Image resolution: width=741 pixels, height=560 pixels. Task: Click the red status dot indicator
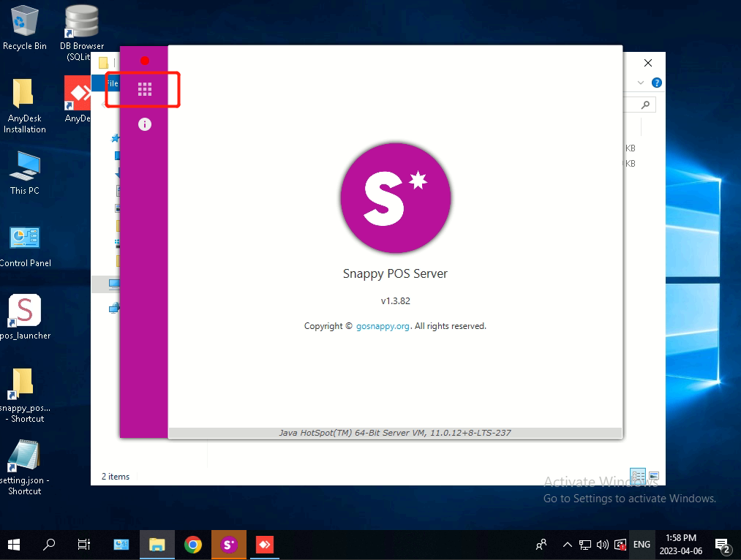click(x=145, y=61)
